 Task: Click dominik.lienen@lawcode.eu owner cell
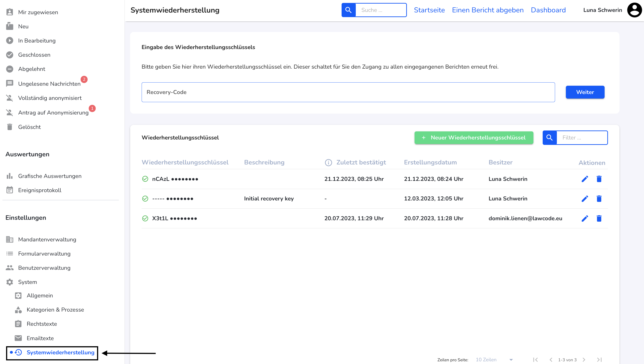[x=525, y=218]
